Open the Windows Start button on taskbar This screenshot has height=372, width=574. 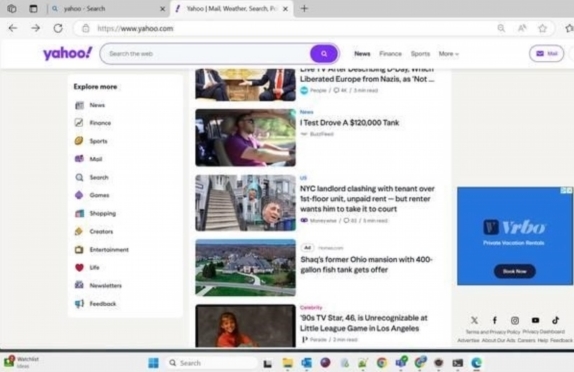point(153,363)
